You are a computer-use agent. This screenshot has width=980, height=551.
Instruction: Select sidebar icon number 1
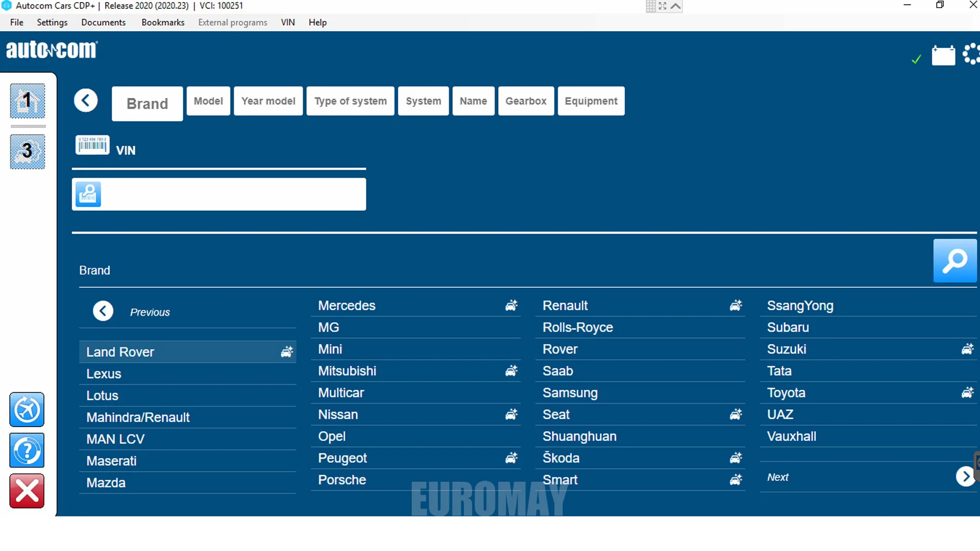click(x=28, y=101)
